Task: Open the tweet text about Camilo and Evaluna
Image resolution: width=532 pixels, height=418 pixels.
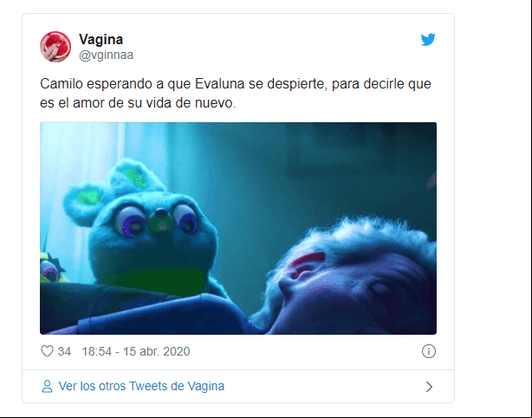Action: pyautogui.click(x=236, y=93)
